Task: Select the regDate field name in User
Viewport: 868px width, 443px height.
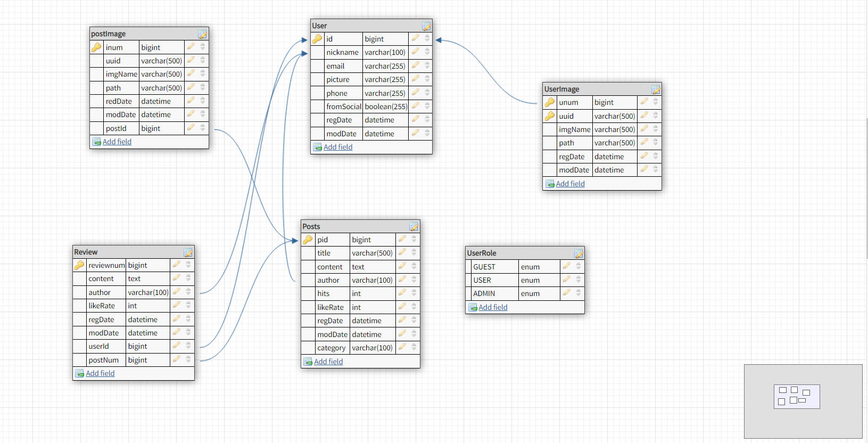Action: [339, 120]
